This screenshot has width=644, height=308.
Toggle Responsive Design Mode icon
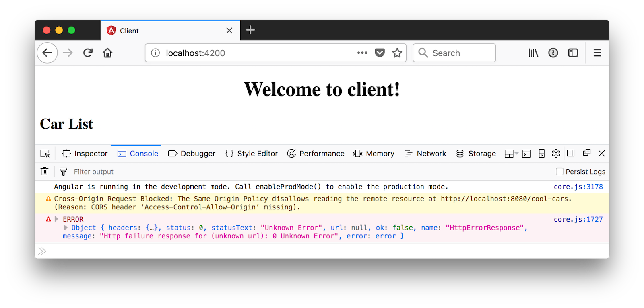[x=541, y=154]
